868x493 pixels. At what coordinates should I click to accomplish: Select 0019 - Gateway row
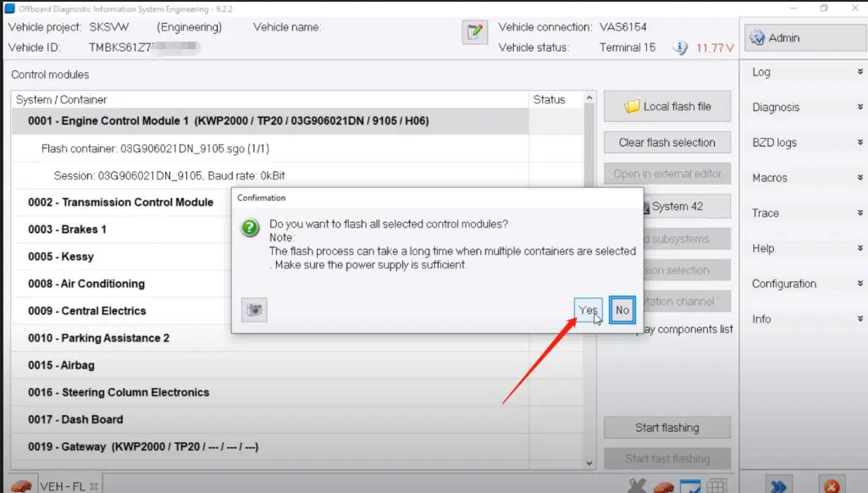(x=270, y=446)
